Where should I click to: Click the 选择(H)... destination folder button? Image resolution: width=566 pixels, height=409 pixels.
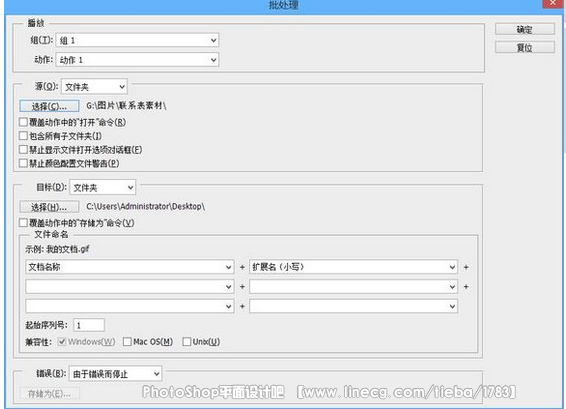click(x=49, y=207)
